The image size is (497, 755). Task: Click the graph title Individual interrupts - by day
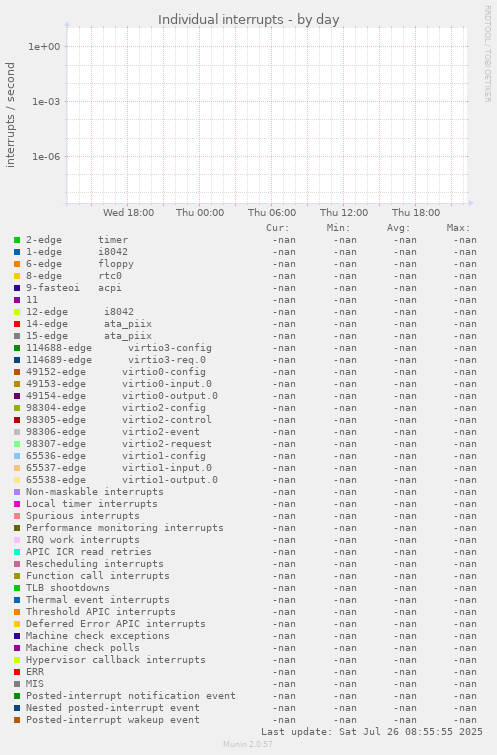[x=248, y=20]
